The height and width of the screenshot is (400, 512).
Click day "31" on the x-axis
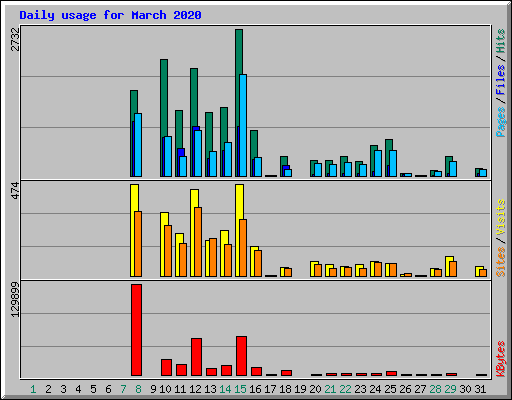click(480, 389)
